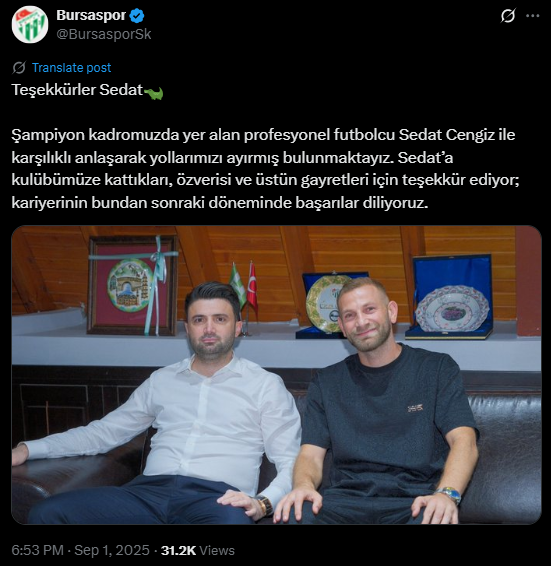Click the Bursaspor crest plate behind smiling man
This screenshot has height=566, width=551.
click(x=326, y=303)
